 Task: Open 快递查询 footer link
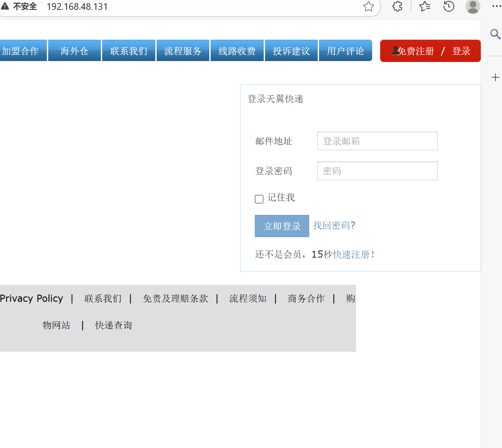pyautogui.click(x=114, y=325)
